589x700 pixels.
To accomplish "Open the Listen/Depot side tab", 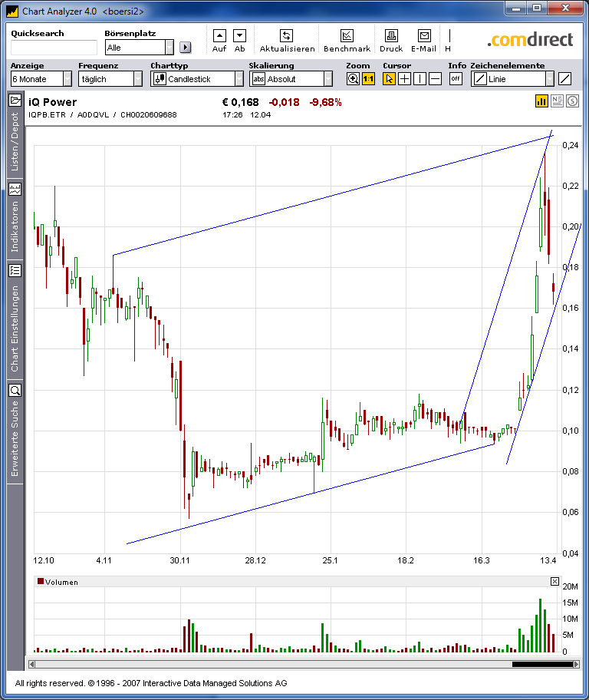I will tap(15, 141).
